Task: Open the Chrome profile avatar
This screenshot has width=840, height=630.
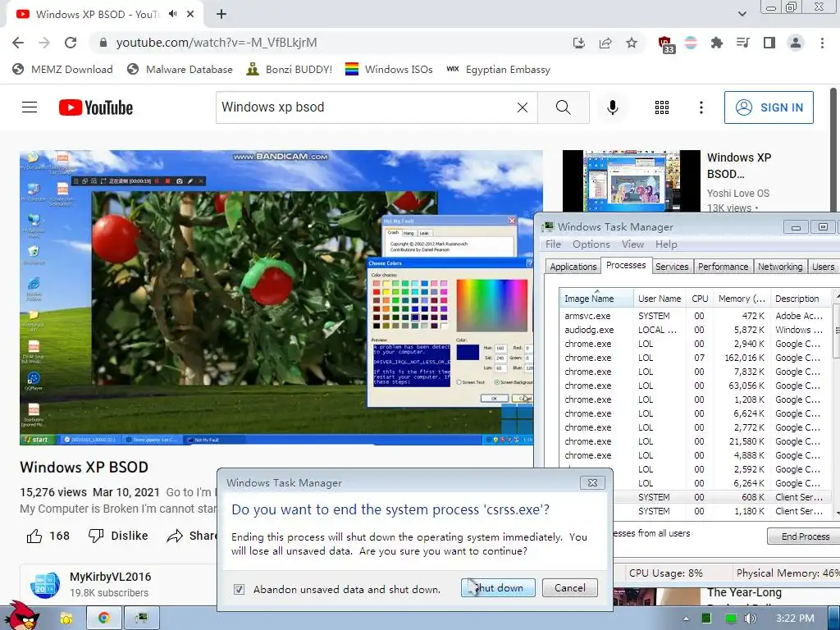Action: click(x=796, y=43)
